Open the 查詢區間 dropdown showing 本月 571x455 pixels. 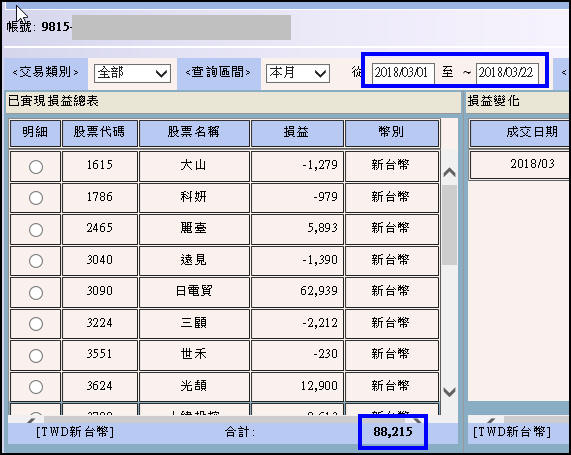[298, 73]
